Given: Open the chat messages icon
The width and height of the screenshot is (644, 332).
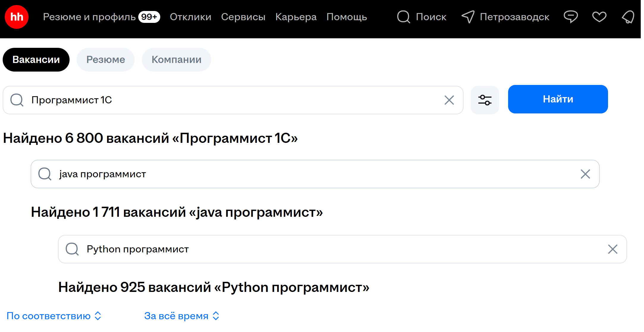Looking at the screenshot, I should 570,17.
